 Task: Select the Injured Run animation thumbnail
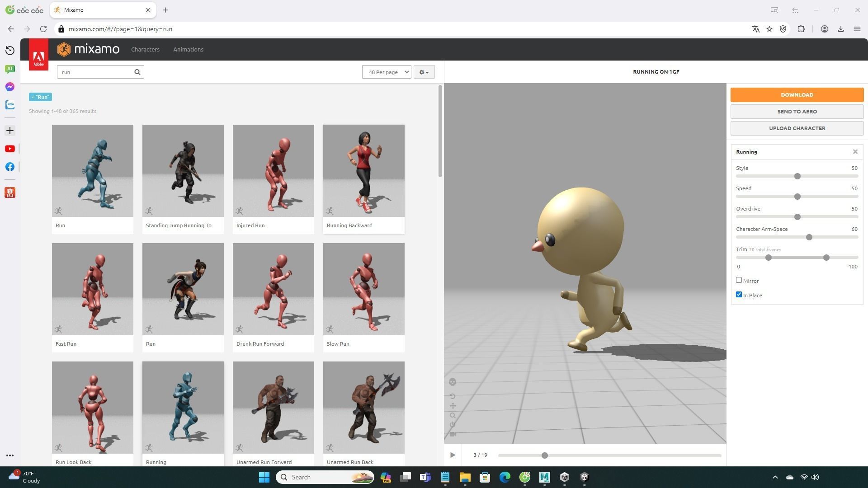(x=274, y=171)
